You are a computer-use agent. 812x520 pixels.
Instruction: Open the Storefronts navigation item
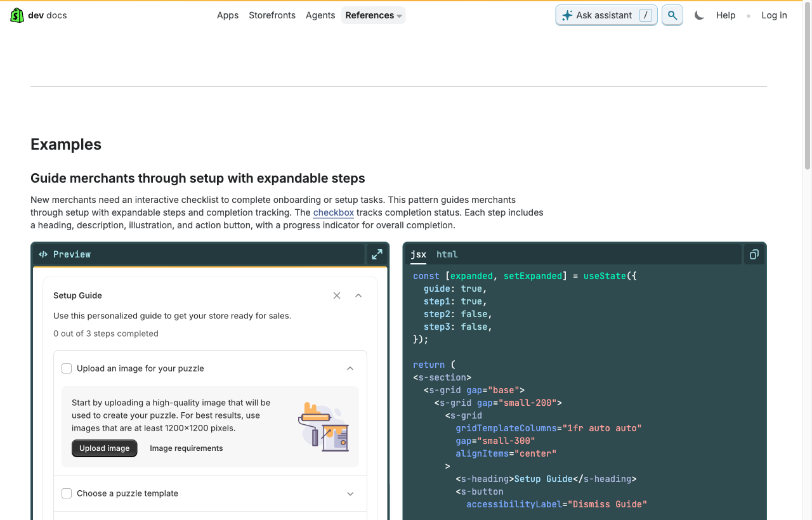point(272,15)
